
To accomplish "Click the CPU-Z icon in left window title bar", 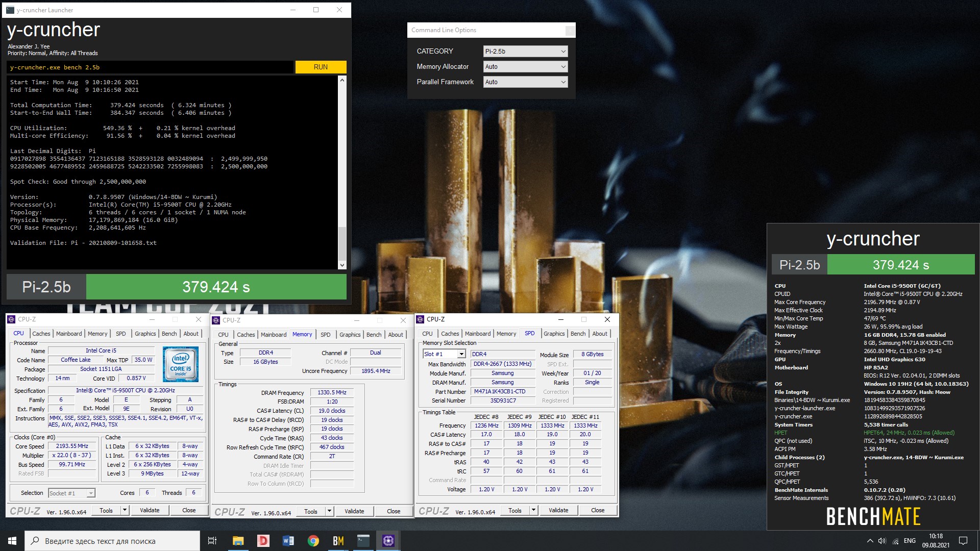I will pos(12,319).
